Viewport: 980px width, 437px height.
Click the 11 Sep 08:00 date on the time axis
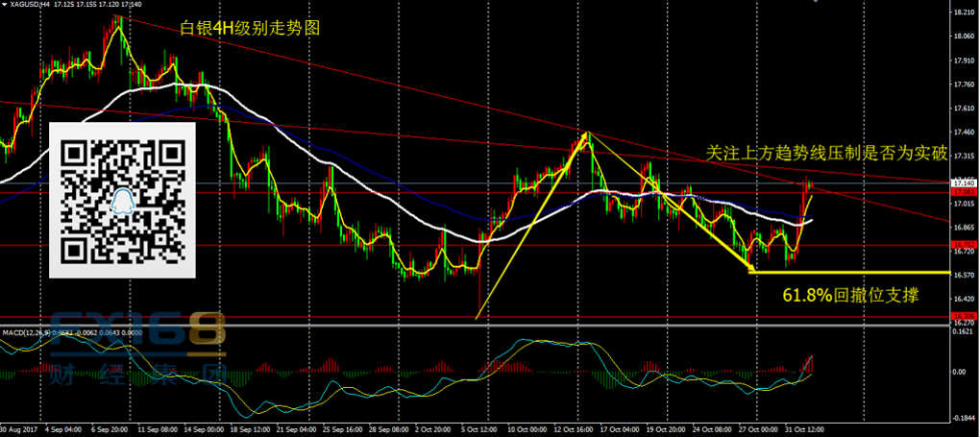[x=156, y=429]
